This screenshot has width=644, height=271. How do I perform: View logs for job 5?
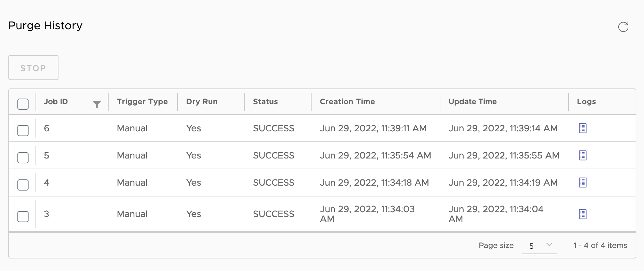pyautogui.click(x=583, y=155)
